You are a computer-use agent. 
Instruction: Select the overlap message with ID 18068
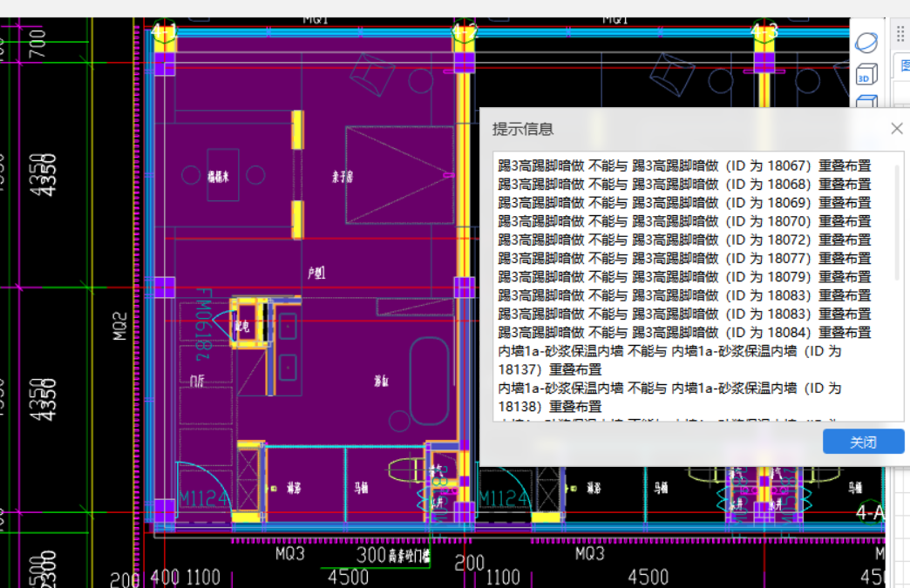click(x=685, y=185)
